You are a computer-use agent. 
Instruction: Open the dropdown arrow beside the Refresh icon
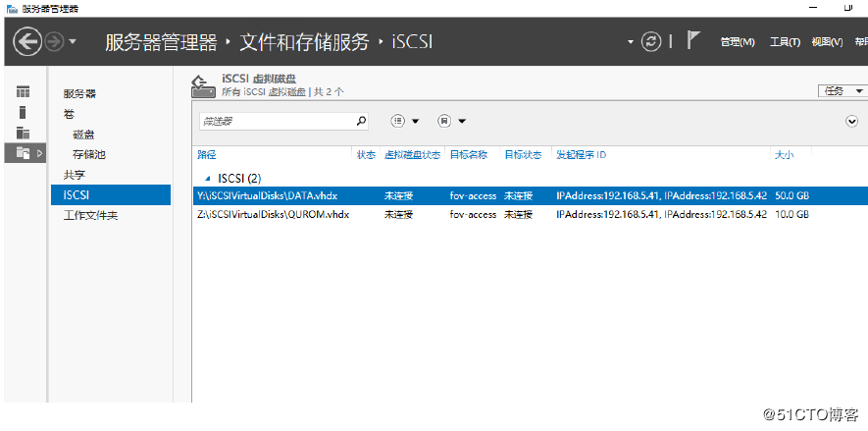[631, 42]
